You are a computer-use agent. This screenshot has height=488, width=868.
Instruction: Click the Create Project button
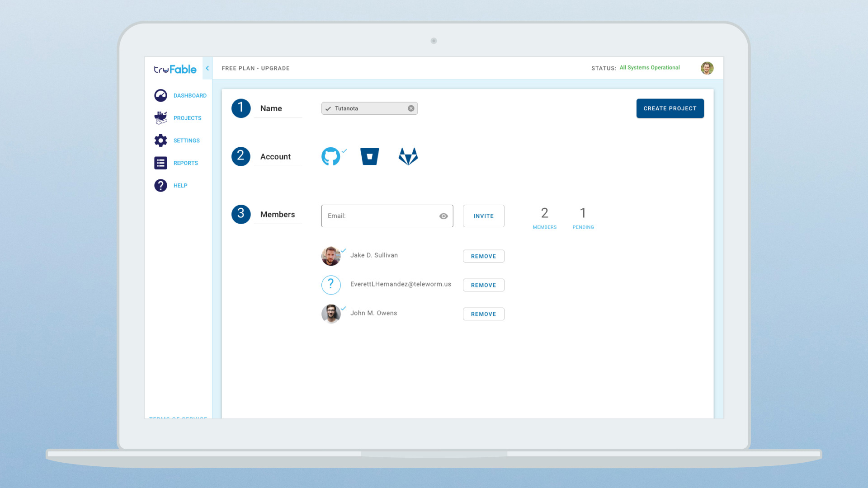[x=670, y=108]
